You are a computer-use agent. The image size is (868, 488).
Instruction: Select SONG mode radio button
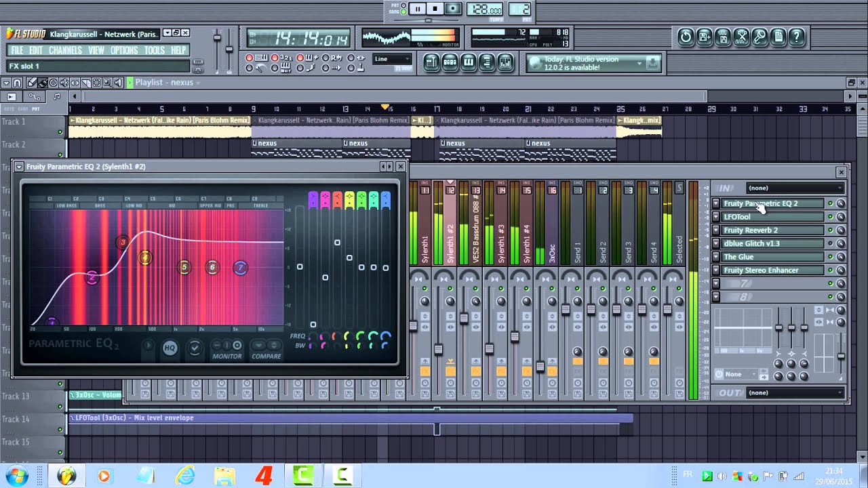403,12
